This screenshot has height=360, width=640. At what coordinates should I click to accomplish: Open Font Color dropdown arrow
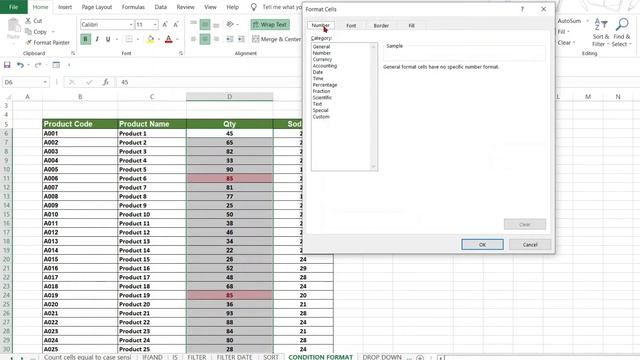(x=177, y=40)
